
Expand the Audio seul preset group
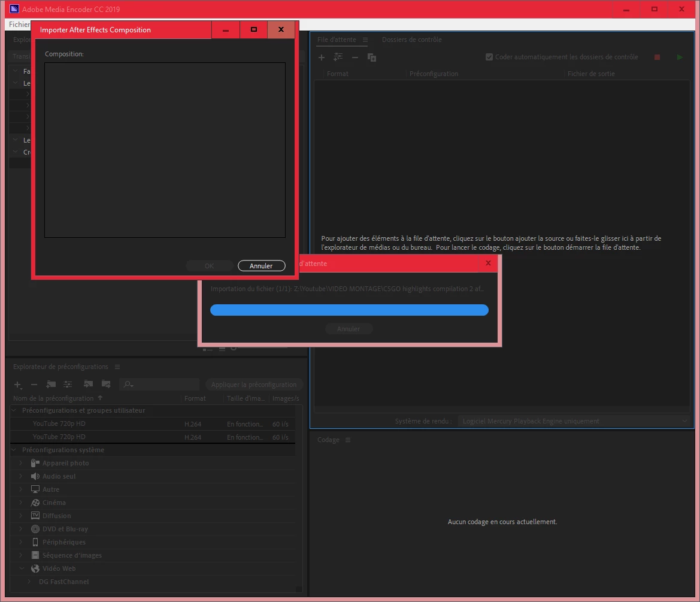(x=20, y=476)
